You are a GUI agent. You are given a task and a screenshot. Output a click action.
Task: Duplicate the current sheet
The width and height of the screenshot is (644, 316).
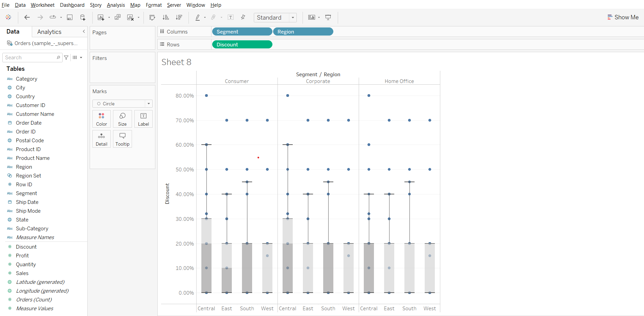coord(117,17)
